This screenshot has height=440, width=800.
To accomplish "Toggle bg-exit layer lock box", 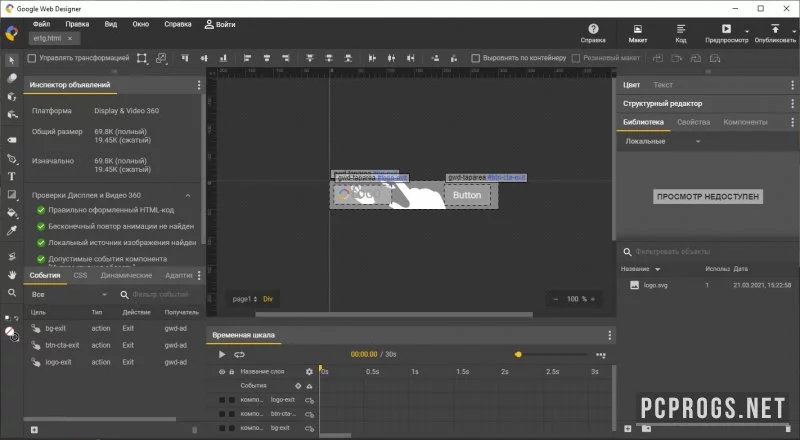I will tap(232, 428).
